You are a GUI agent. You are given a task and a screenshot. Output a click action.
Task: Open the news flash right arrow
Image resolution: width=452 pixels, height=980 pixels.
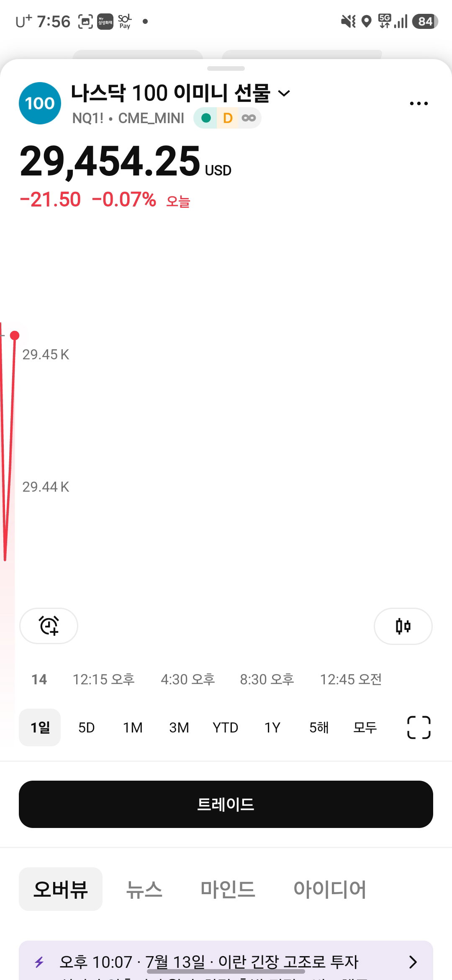[x=413, y=962]
